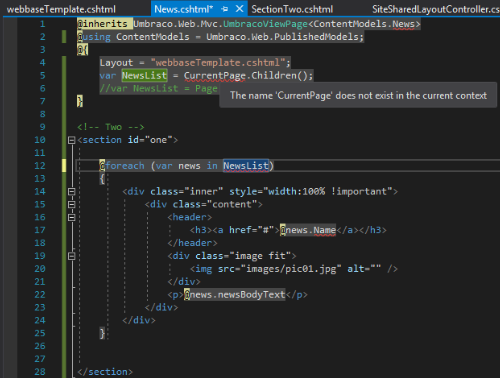The image size is (500, 378).
Task: Click the width:100% !important style value
Action: coord(328,192)
